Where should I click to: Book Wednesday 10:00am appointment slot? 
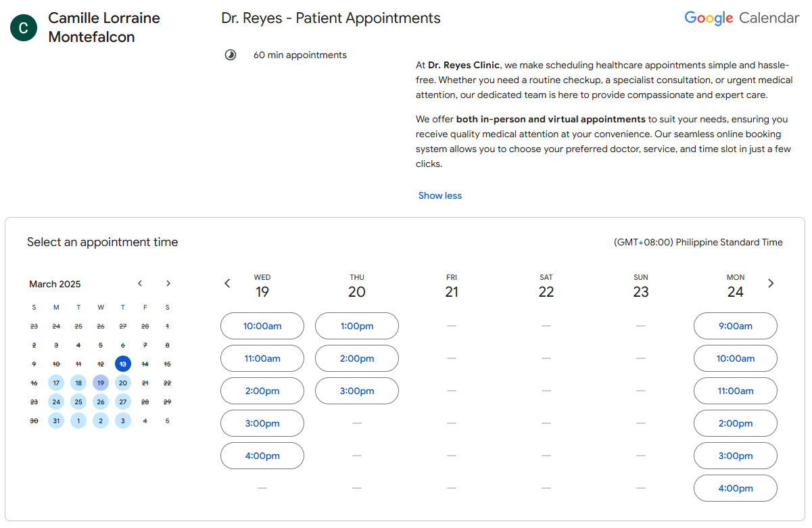click(262, 326)
